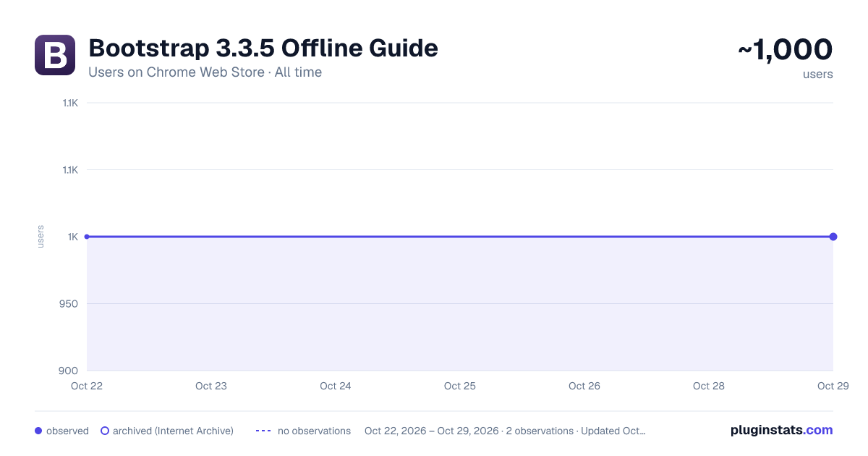Click the 'observed' legend entry

pos(61,431)
